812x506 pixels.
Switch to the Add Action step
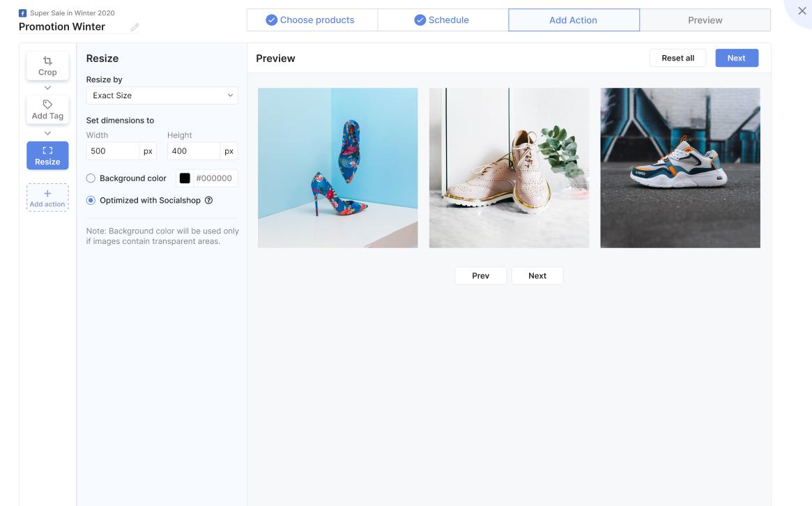click(x=574, y=20)
